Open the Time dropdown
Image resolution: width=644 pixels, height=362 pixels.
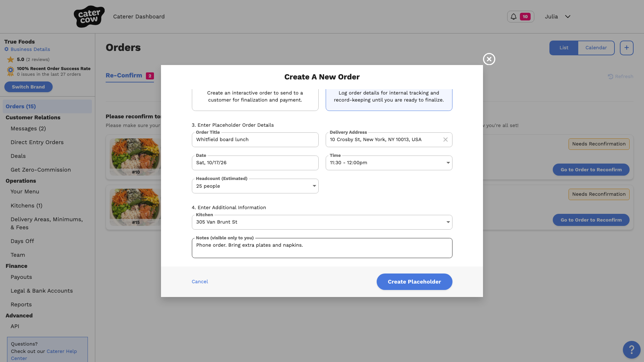click(389, 163)
